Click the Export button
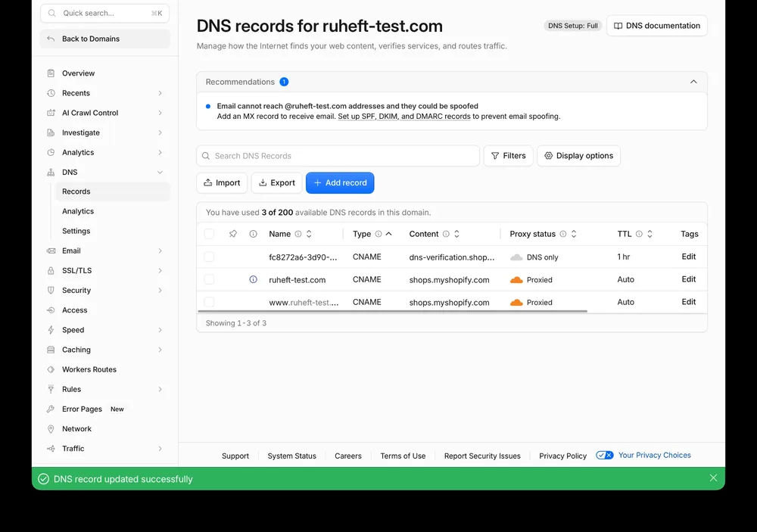The image size is (757, 532). tap(276, 183)
